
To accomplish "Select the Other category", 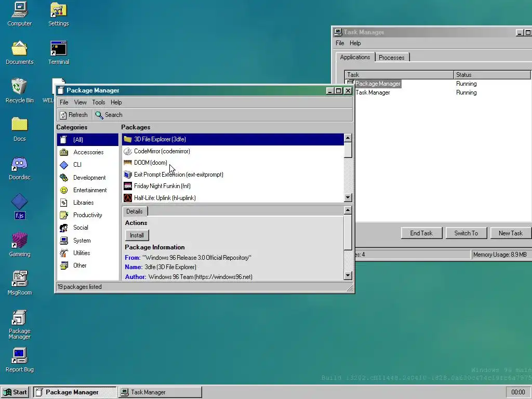I will coord(88,265).
